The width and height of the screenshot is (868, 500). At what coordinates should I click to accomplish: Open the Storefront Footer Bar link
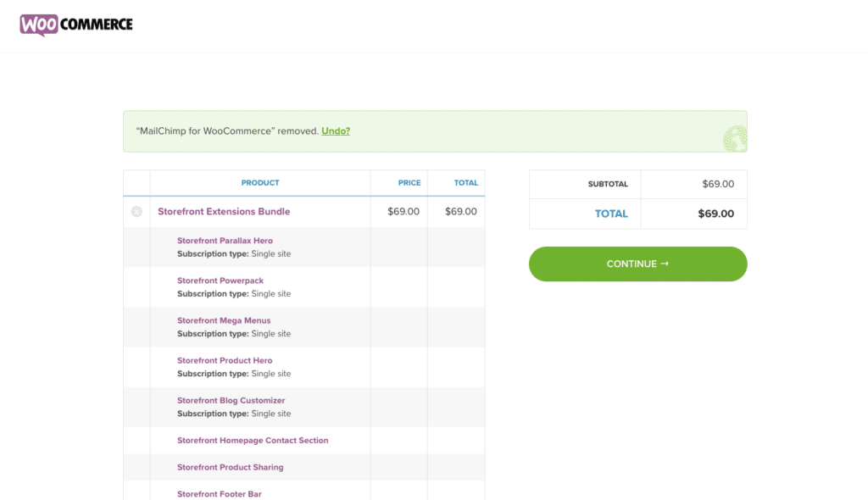[x=219, y=494]
